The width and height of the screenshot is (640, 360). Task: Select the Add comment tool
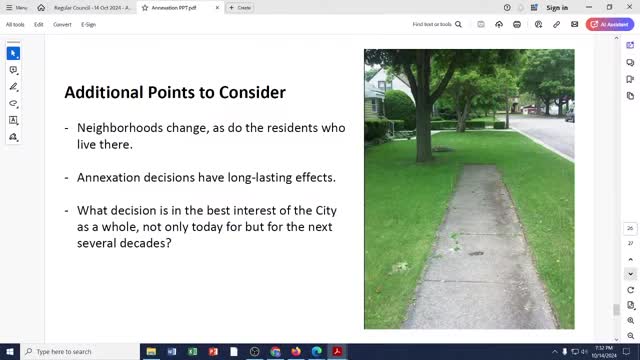point(13,70)
